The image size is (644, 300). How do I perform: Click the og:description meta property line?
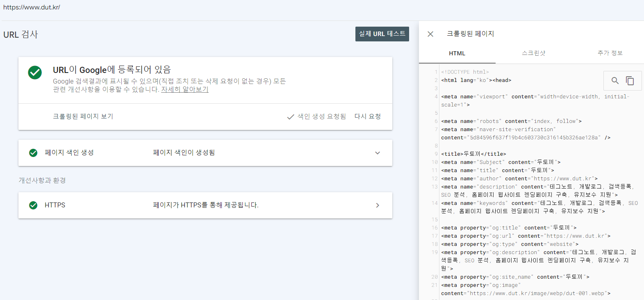coord(539,261)
